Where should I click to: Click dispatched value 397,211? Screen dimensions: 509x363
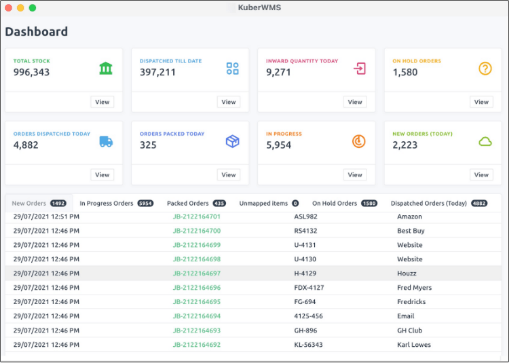157,72
